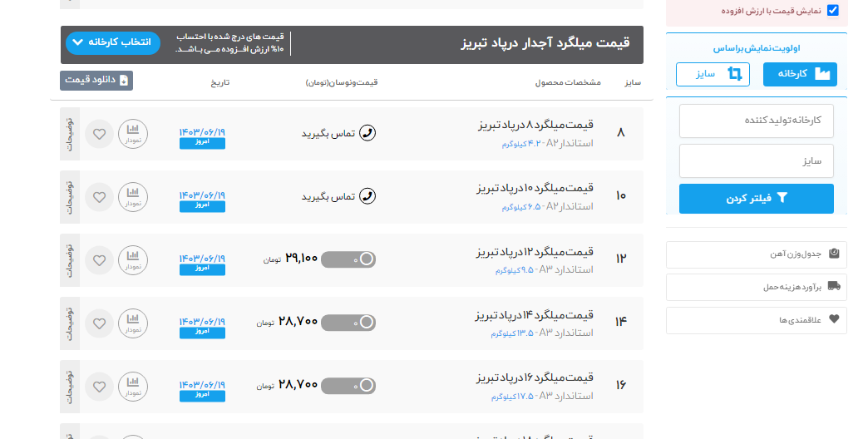Open the انتخاب کارخانه dropdown

pyautogui.click(x=112, y=42)
